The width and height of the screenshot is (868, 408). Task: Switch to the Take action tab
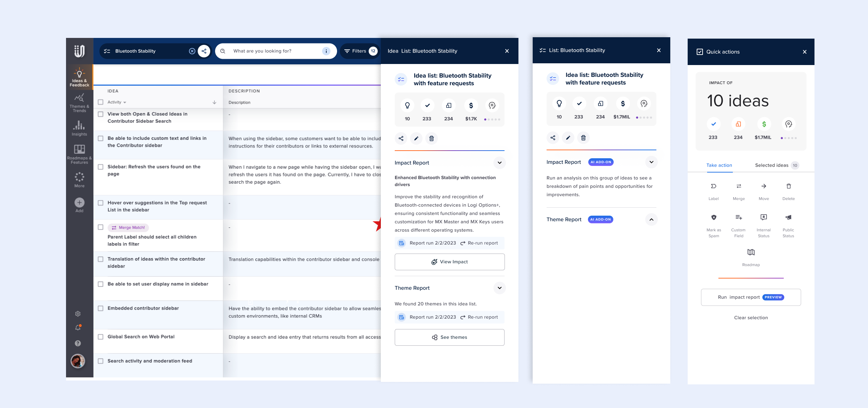click(x=719, y=165)
